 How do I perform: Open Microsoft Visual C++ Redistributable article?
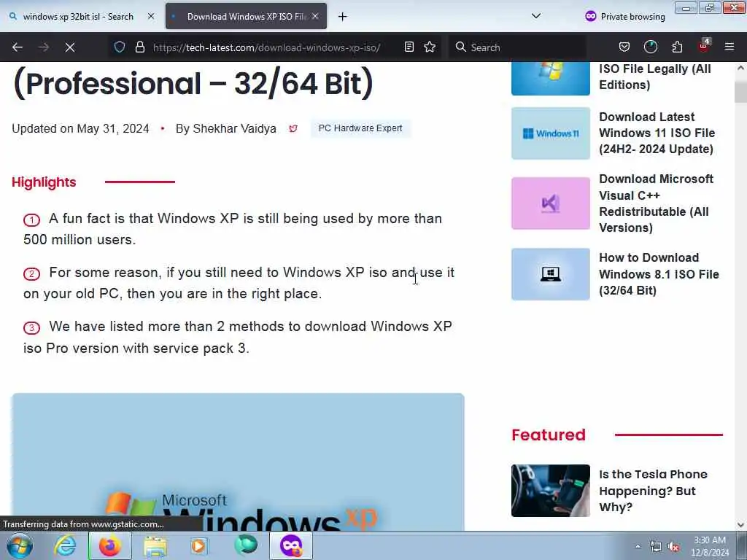tap(656, 203)
